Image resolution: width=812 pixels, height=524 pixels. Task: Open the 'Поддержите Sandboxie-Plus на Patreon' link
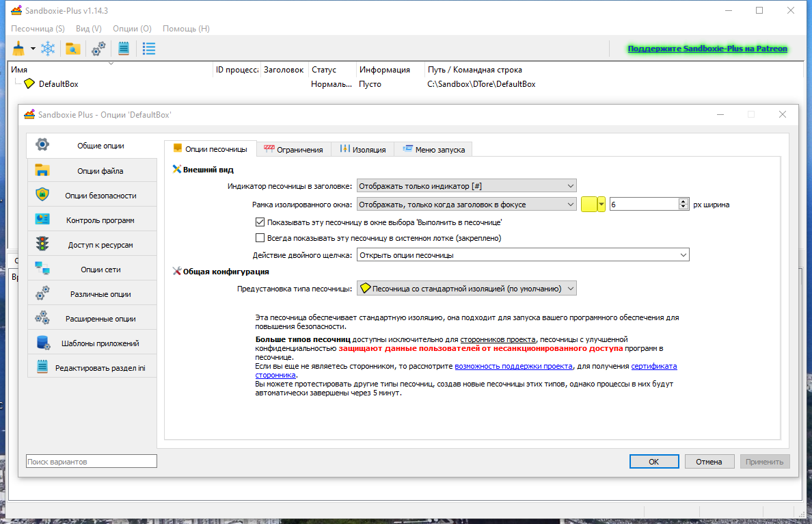707,48
